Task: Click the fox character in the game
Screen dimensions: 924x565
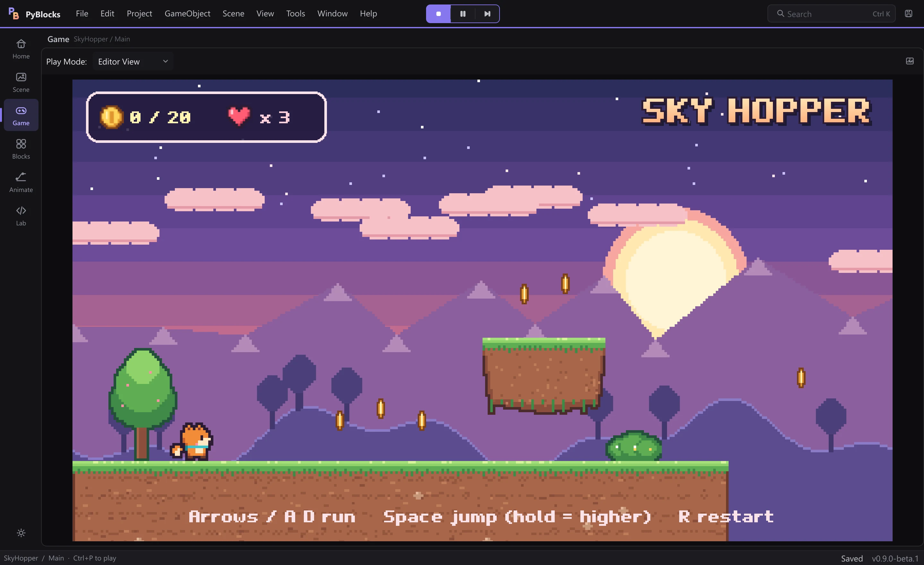Action: [192, 441]
